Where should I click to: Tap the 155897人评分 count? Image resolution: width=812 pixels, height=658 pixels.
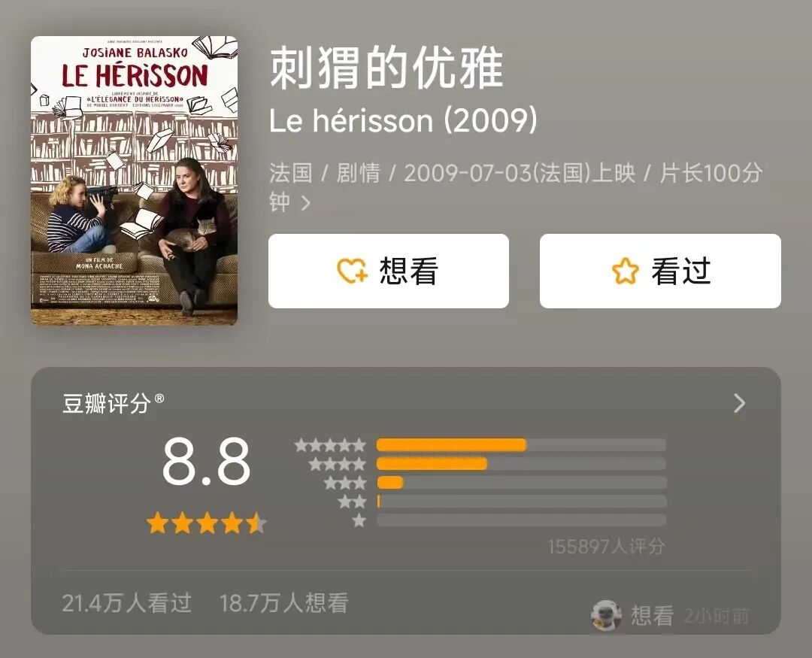[x=607, y=546]
